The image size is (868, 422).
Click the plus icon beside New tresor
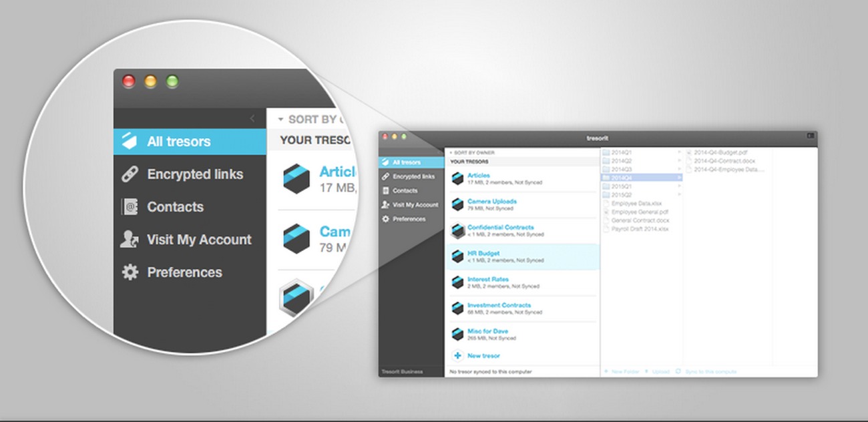(457, 356)
